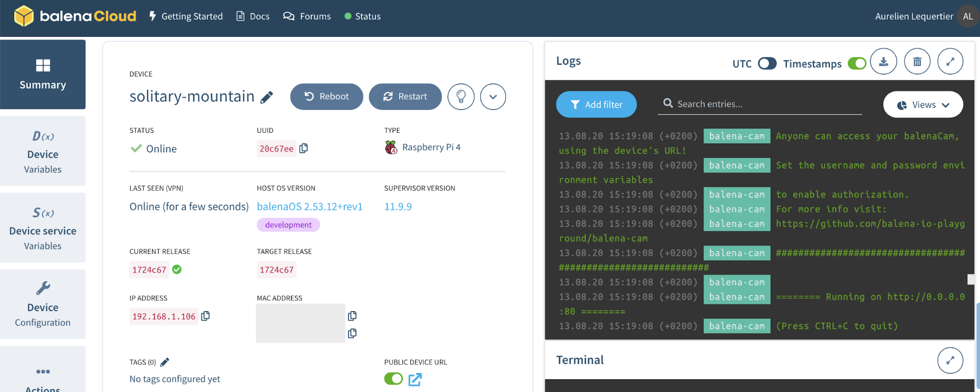The width and height of the screenshot is (980, 392).
Task: Open supervisor version 11.9.9 link
Action: [x=398, y=207]
